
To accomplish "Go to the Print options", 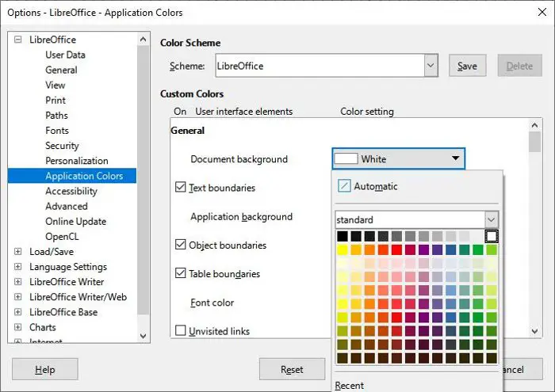I will (x=55, y=101).
